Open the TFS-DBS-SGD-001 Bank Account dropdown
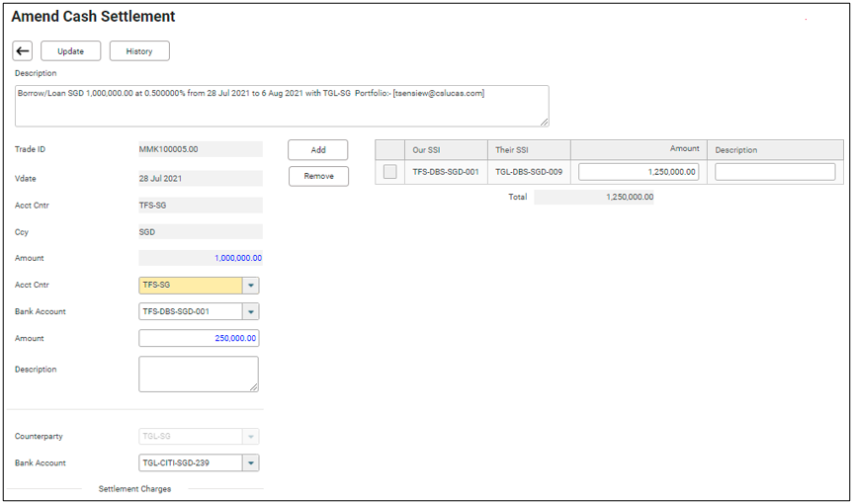 point(251,312)
